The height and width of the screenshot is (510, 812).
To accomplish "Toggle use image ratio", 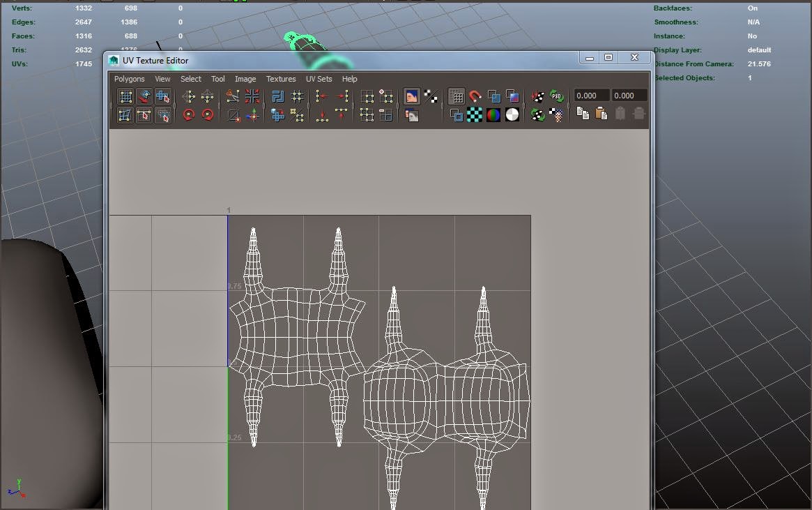I will click(x=557, y=115).
